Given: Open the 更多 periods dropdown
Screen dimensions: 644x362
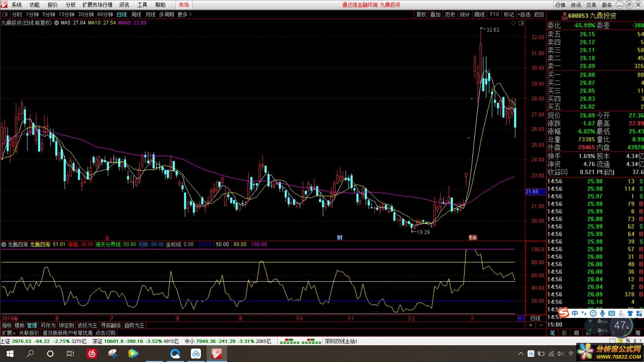Looking at the screenshot, I should (184, 14).
